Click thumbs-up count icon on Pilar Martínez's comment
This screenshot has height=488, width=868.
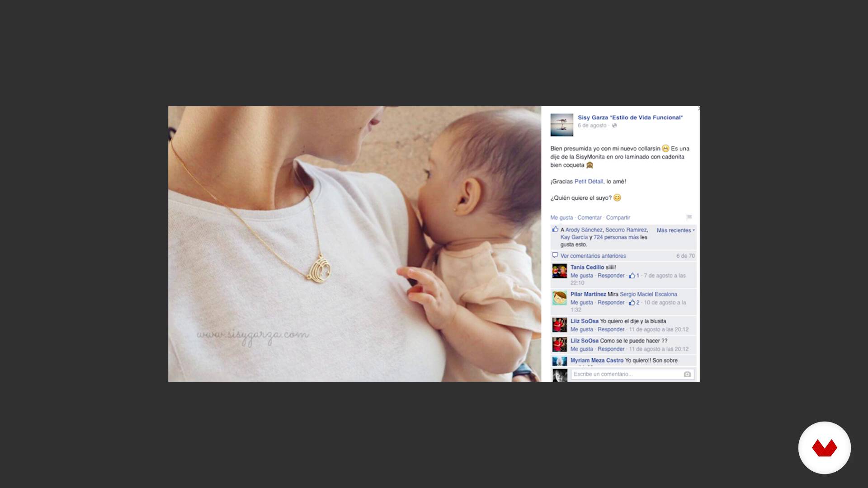[x=632, y=302]
